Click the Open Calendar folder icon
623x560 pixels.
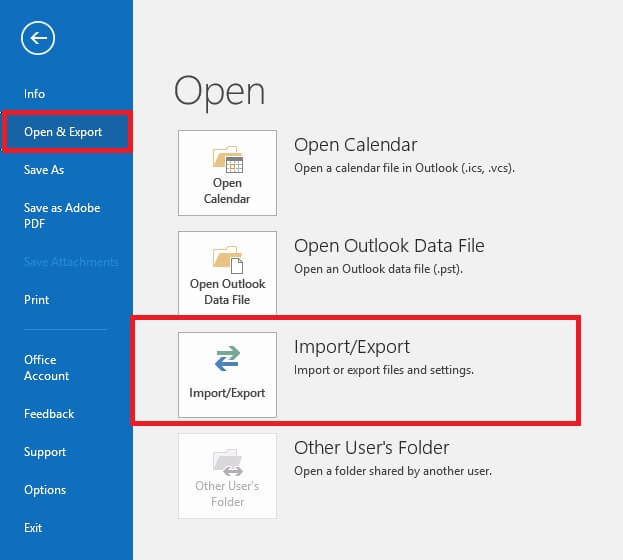[x=228, y=159]
